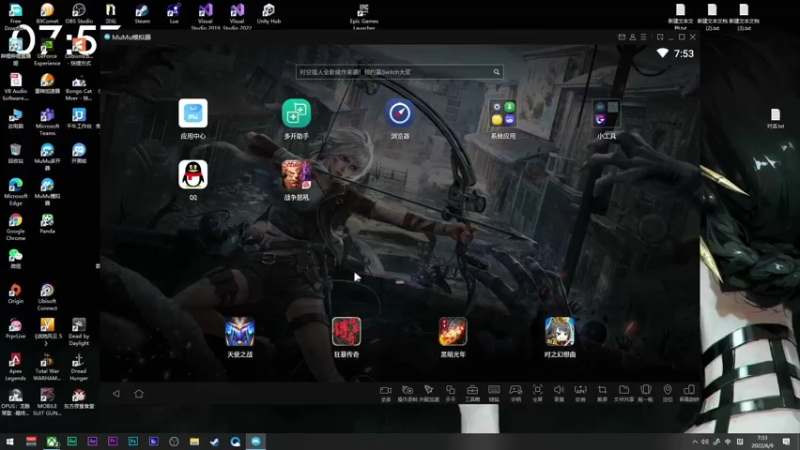Launch the 狂暴传奇 game
The width and height of the screenshot is (800, 450).
(x=346, y=332)
